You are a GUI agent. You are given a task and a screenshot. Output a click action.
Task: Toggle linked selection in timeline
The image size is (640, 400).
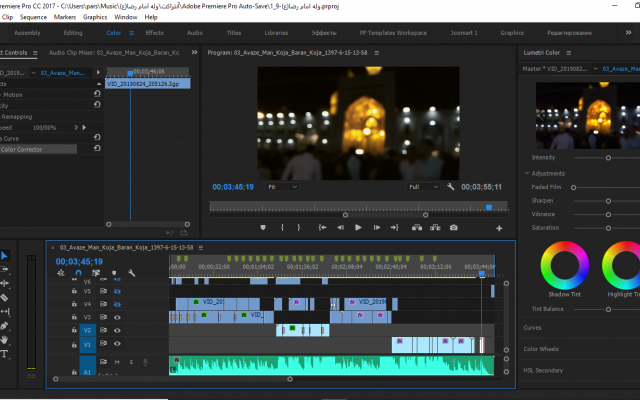[96, 273]
